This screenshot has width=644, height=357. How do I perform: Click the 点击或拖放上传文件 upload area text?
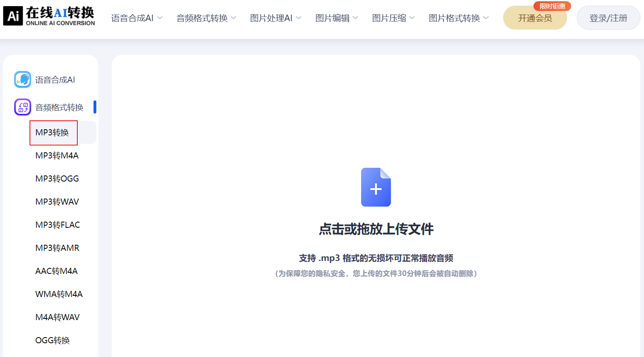tap(376, 229)
